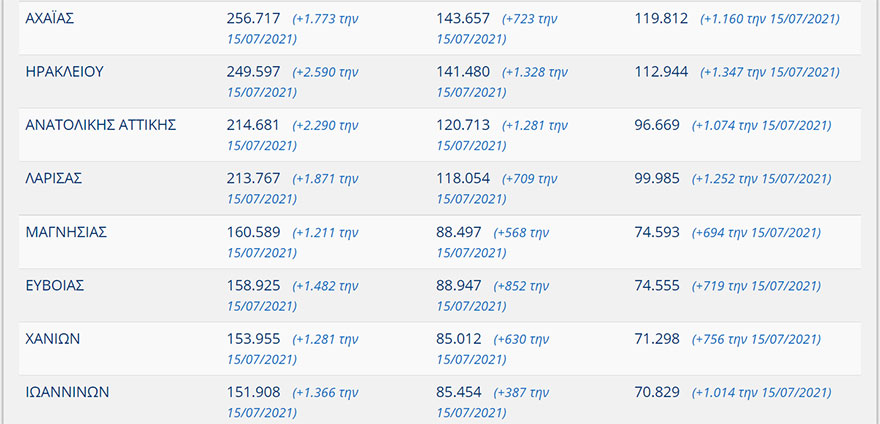Select the ΗΡΑΚΛΕΙΟΥ row label

(64, 72)
